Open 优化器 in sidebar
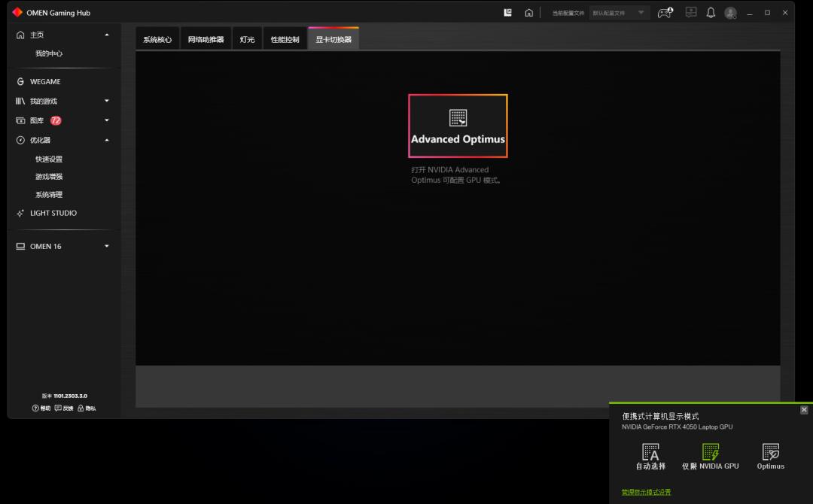This screenshot has height=504, width=813. 40,140
